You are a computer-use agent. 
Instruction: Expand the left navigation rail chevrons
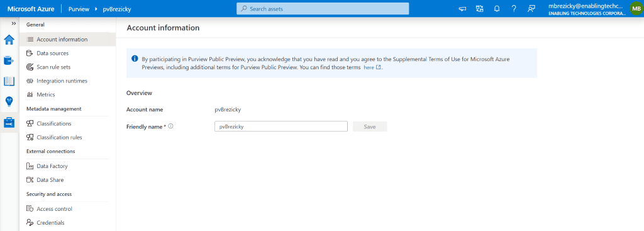pyautogui.click(x=14, y=23)
